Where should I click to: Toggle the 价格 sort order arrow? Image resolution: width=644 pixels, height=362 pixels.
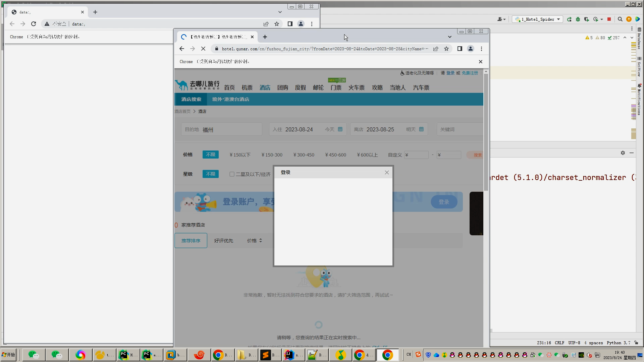(261, 241)
